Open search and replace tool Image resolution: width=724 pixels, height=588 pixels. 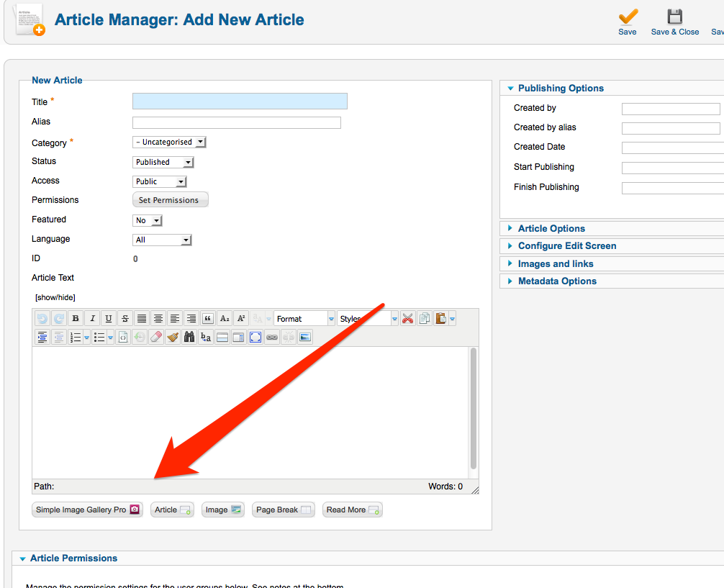tap(206, 338)
